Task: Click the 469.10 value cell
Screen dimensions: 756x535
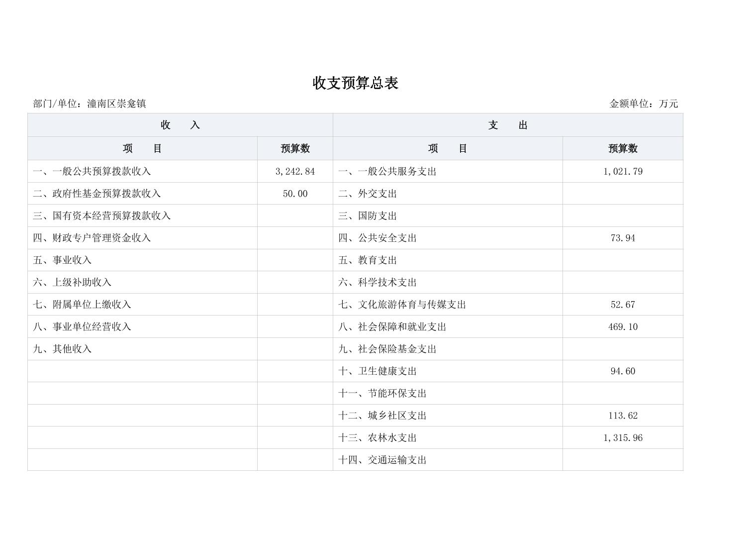Action: [623, 327]
